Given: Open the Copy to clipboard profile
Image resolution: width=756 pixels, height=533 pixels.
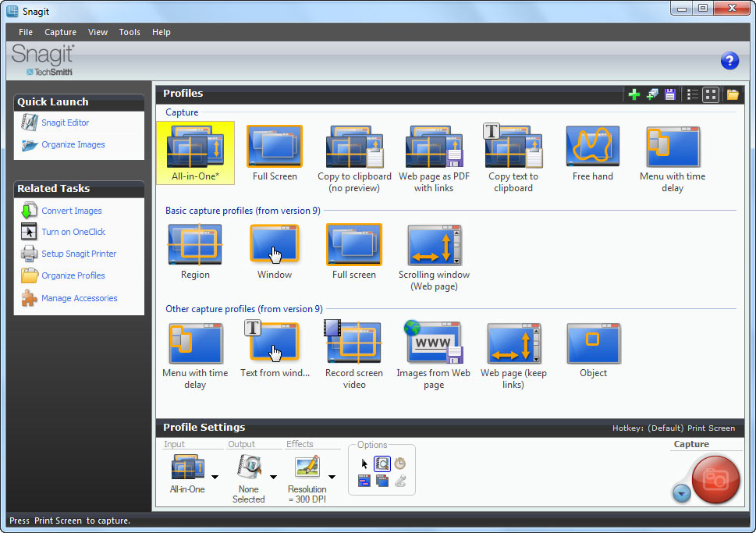Looking at the screenshot, I should click(x=354, y=146).
